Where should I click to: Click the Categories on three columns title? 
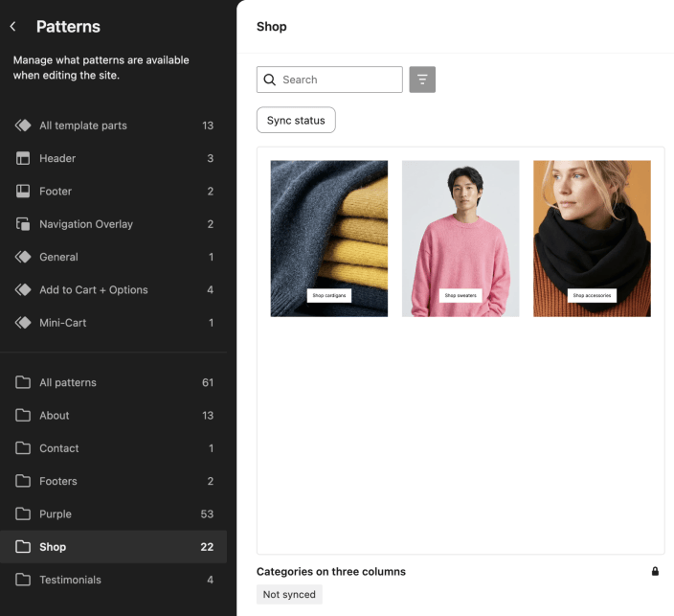click(331, 571)
